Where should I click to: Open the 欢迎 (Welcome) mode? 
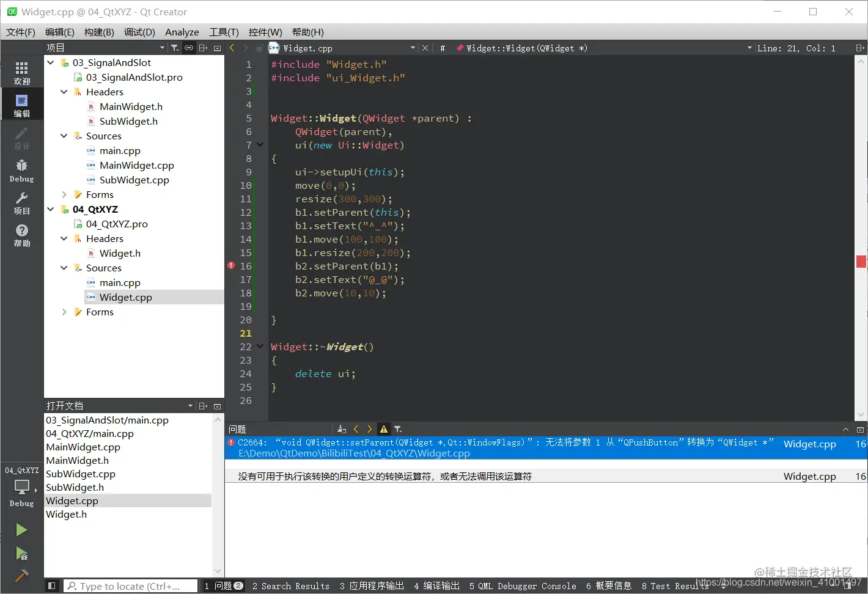(22, 73)
